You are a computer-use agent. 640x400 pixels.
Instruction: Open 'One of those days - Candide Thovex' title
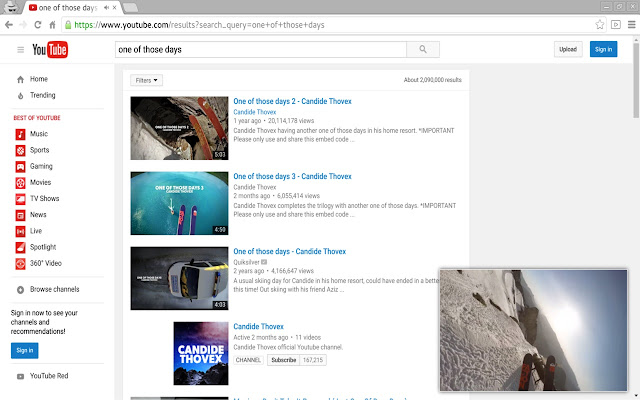[289, 251]
